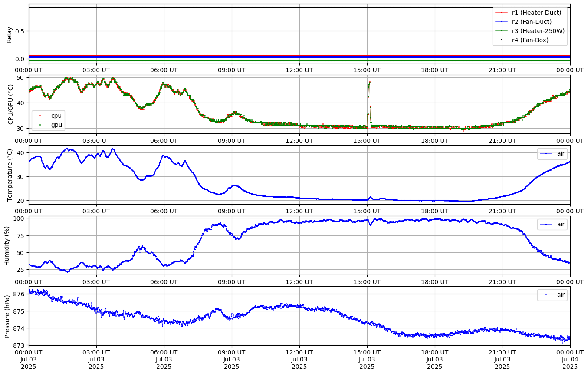
Task: Click the 75 tick on Humidity axis
Action: pos(22,235)
